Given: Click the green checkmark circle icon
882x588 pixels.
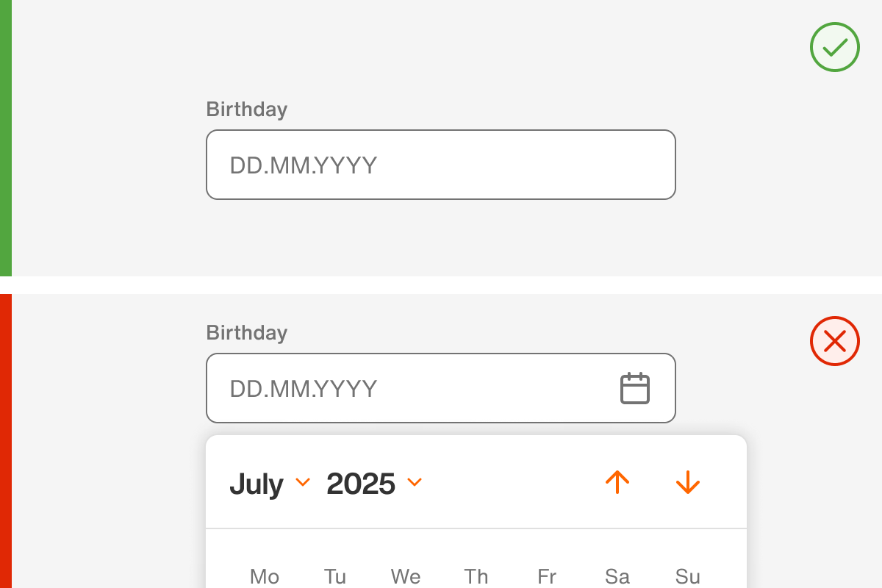Looking at the screenshot, I should (834, 47).
